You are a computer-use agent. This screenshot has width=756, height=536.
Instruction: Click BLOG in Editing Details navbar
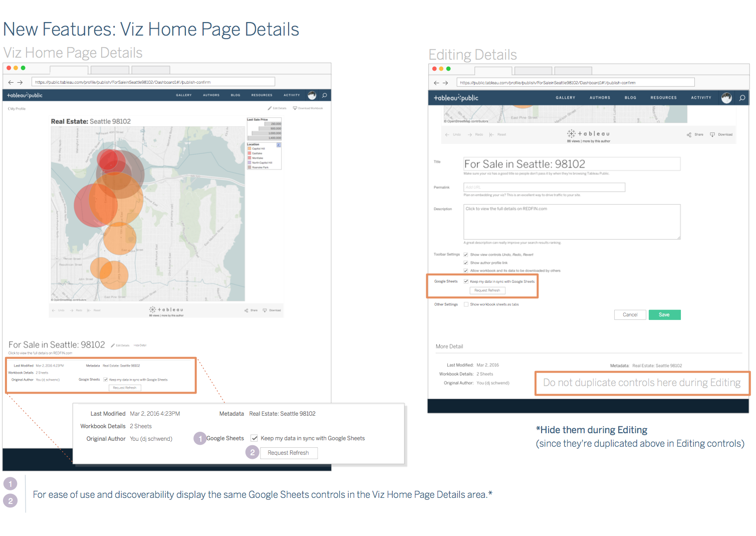630,98
